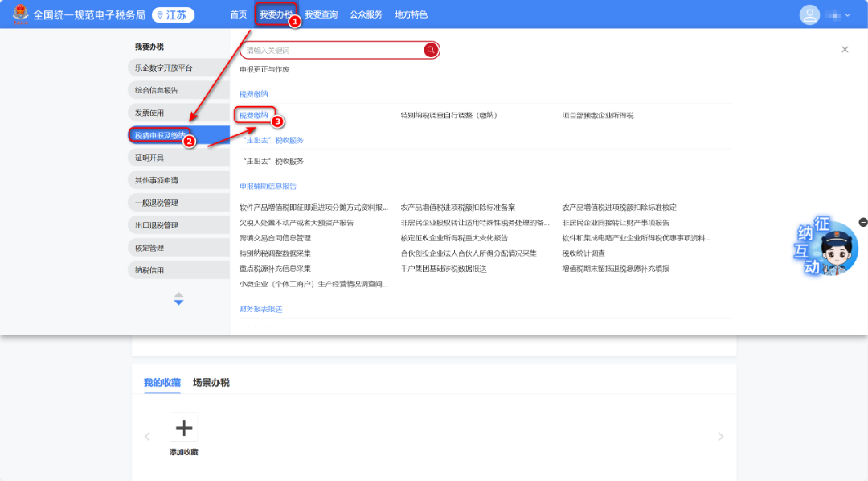Image resolution: width=868 pixels, height=481 pixels.
Task: Close the function menu panel with the × icon
Action: pyautogui.click(x=845, y=49)
